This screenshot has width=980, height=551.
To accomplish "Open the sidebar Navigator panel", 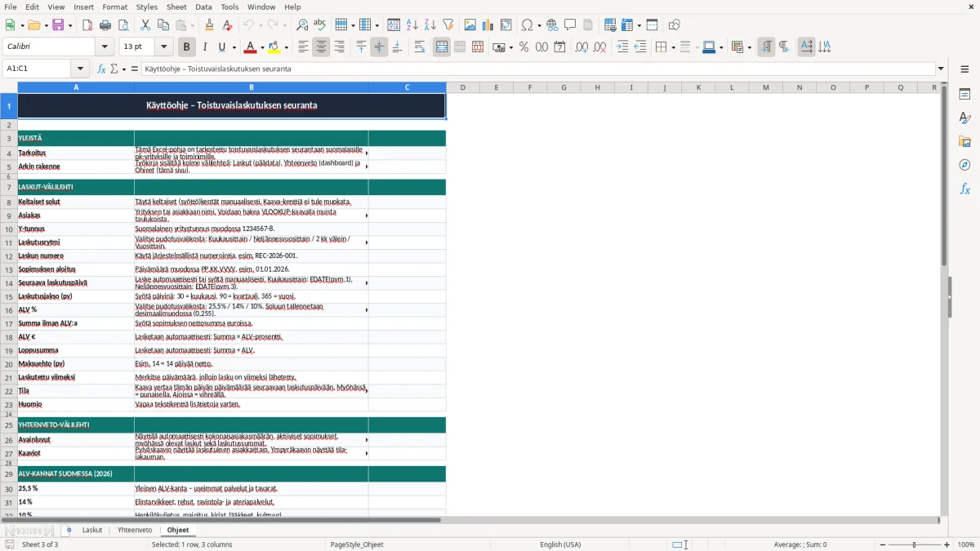I will coord(964,166).
